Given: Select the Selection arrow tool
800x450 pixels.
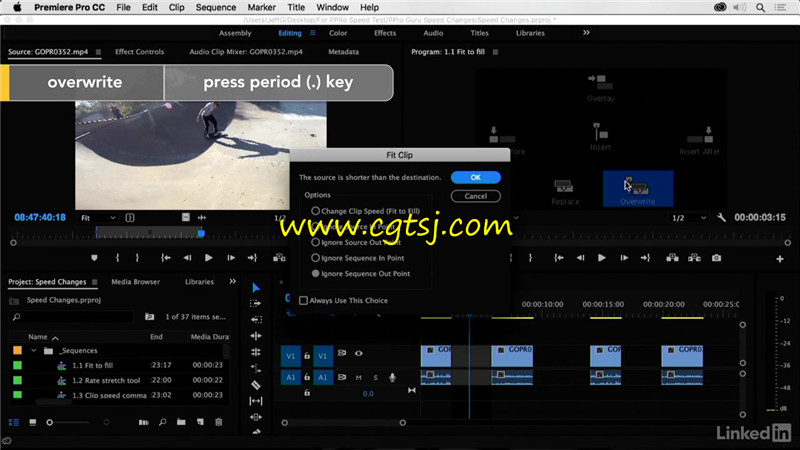Looking at the screenshot, I should click(256, 288).
